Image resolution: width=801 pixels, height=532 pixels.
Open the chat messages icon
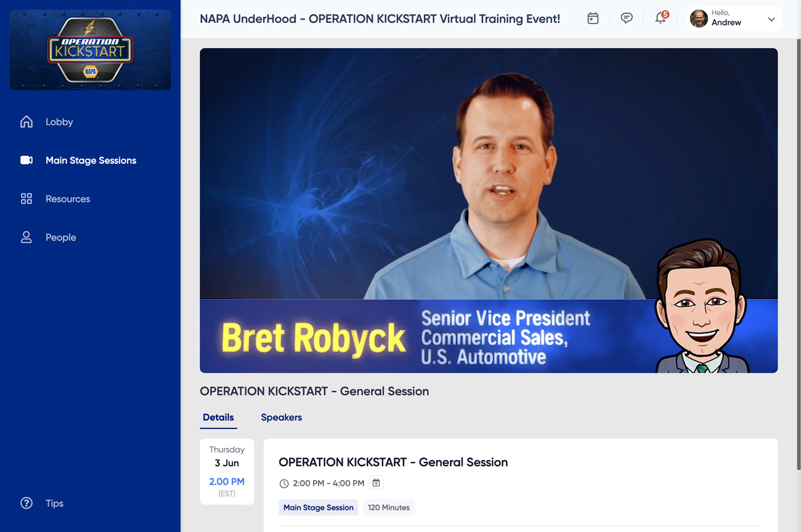pos(627,18)
